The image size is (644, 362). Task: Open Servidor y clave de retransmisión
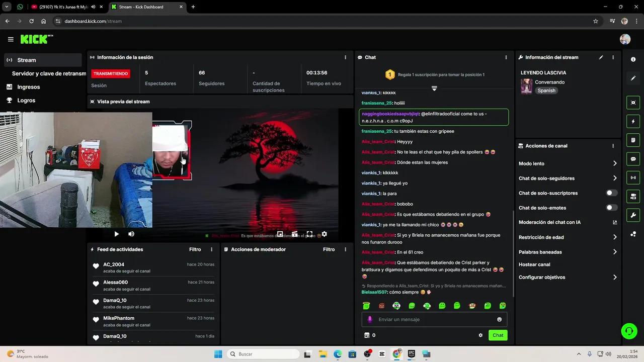49,73
